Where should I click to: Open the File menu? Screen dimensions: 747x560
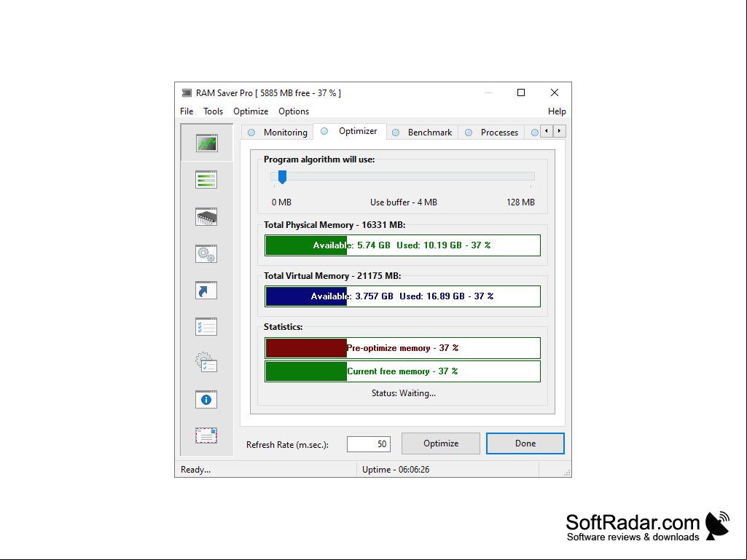coord(187,111)
